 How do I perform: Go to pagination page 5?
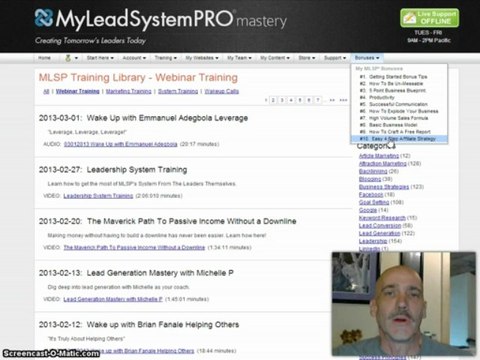tap(300, 100)
